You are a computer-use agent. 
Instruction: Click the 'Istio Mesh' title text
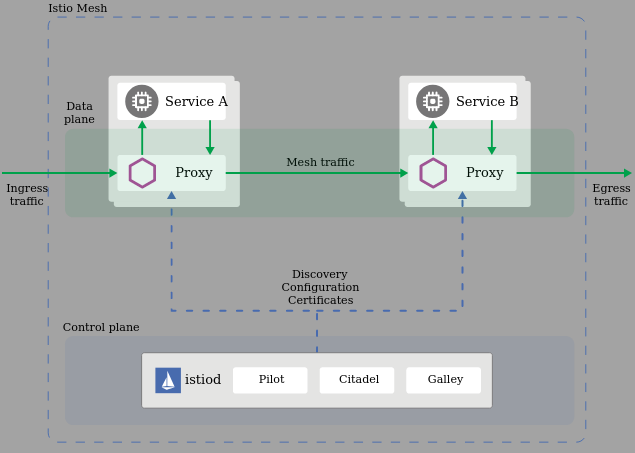pyautogui.click(x=78, y=9)
